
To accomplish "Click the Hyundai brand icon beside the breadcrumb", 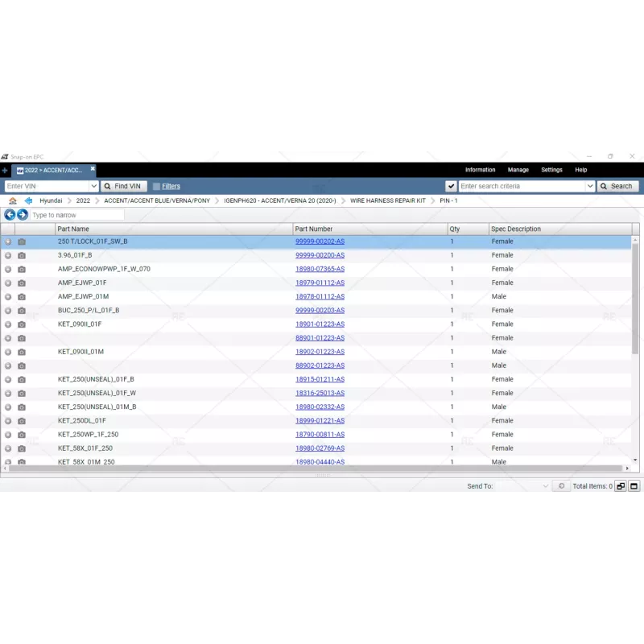I will [x=28, y=200].
